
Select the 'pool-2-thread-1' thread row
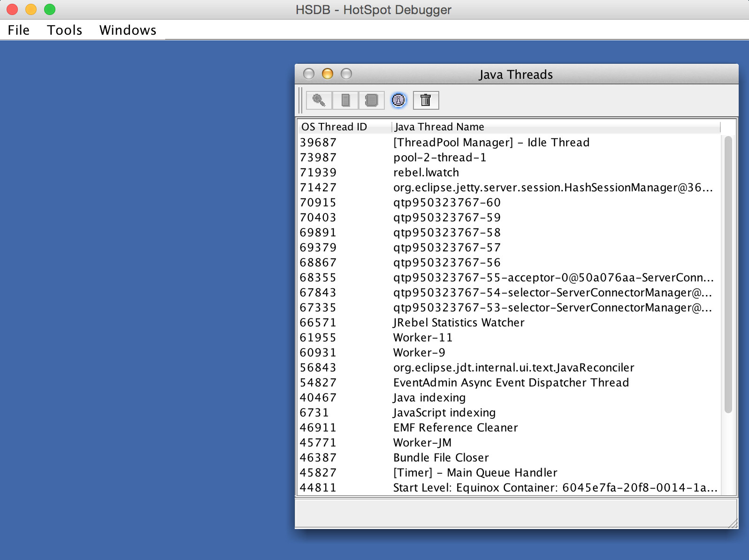tap(510, 158)
